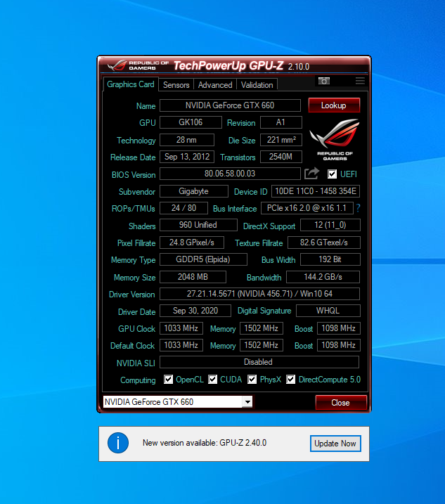Click the Bus Width value 192 Bit
The image size is (445, 504).
pos(330,259)
